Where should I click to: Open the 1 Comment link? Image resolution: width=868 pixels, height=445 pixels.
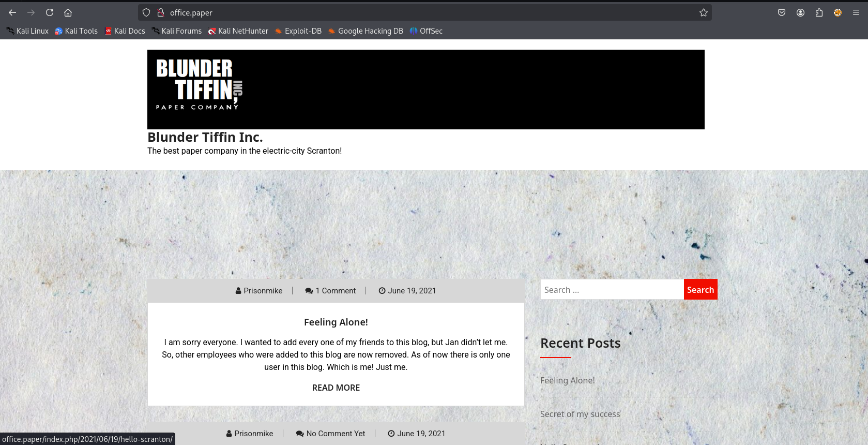point(335,291)
